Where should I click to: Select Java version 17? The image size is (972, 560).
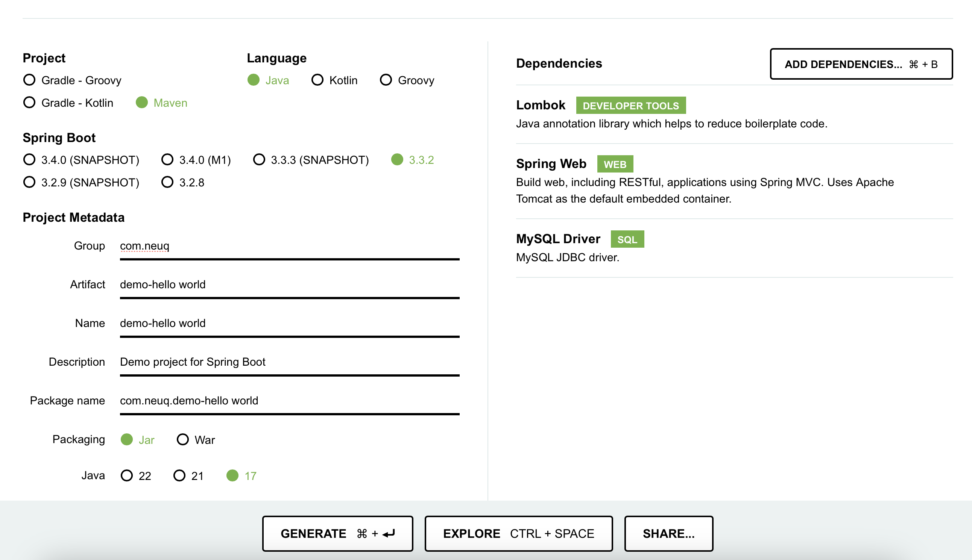click(241, 476)
